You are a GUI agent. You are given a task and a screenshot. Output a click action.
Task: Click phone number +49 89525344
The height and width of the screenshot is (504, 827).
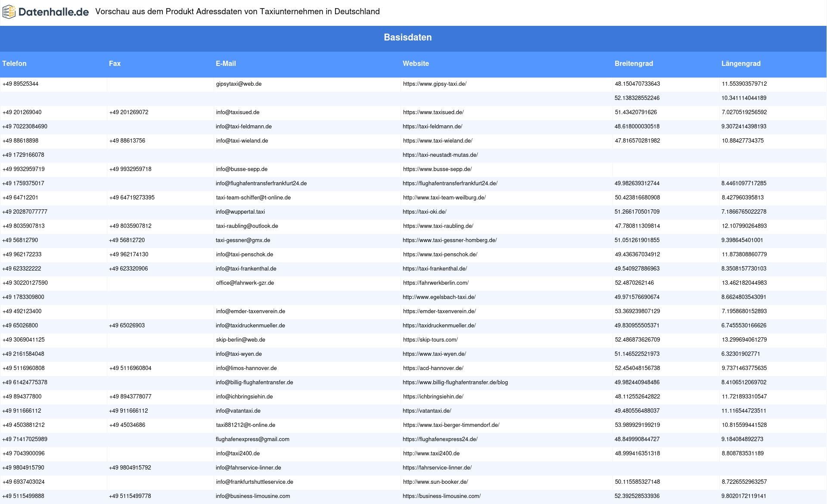click(20, 84)
